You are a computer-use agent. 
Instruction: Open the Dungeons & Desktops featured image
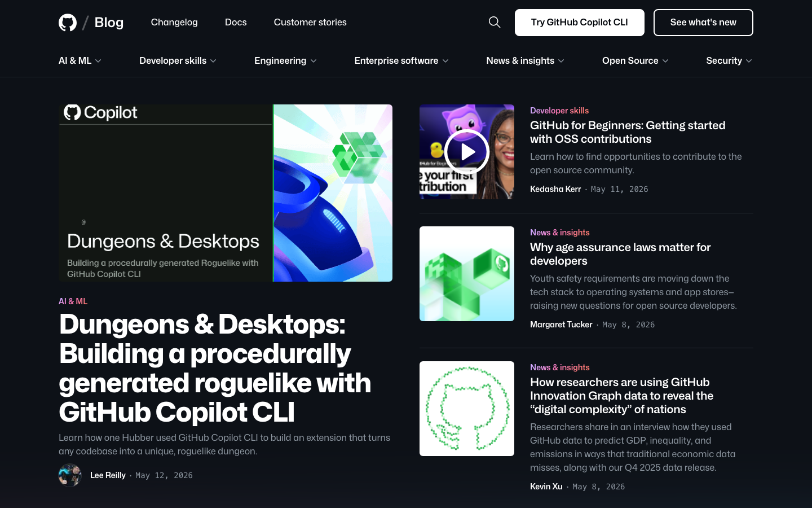[x=226, y=193]
